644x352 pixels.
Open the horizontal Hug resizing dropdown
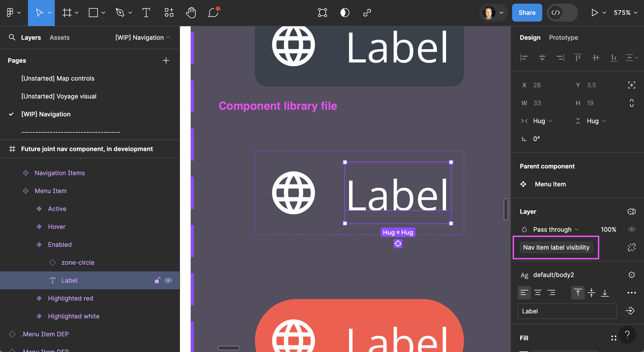[x=542, y=121]
